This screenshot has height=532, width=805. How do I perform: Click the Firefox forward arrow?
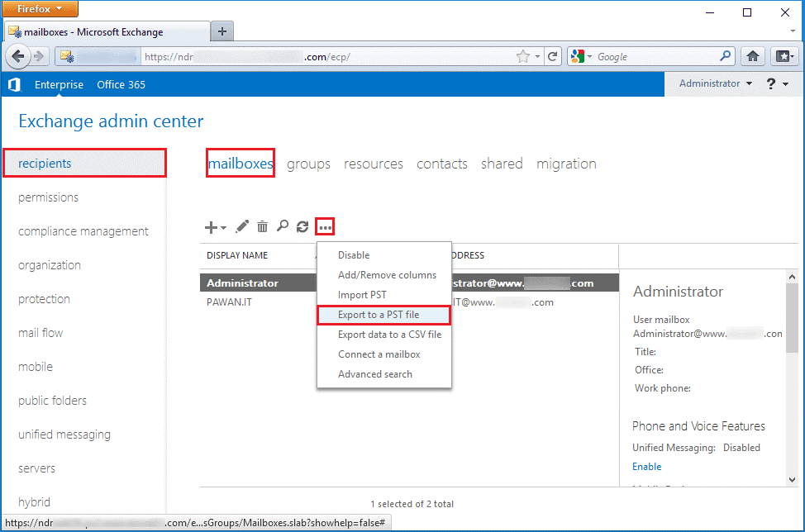[39, 56]
